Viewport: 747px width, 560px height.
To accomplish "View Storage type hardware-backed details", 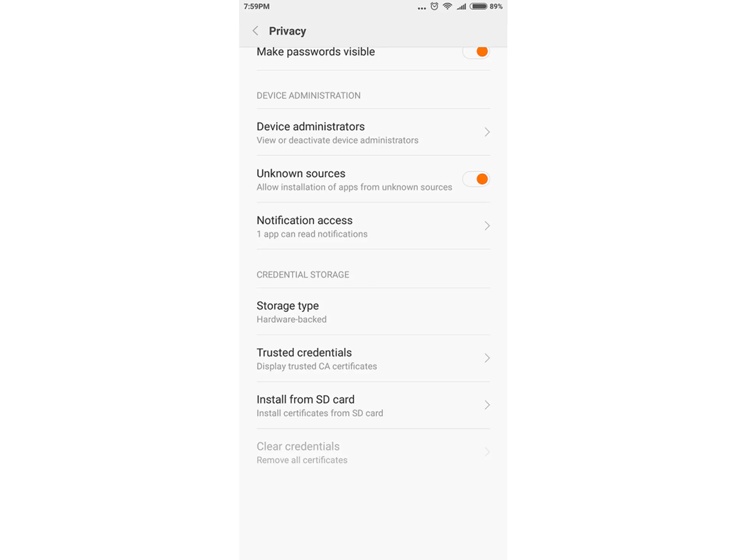I will [373, 312].
